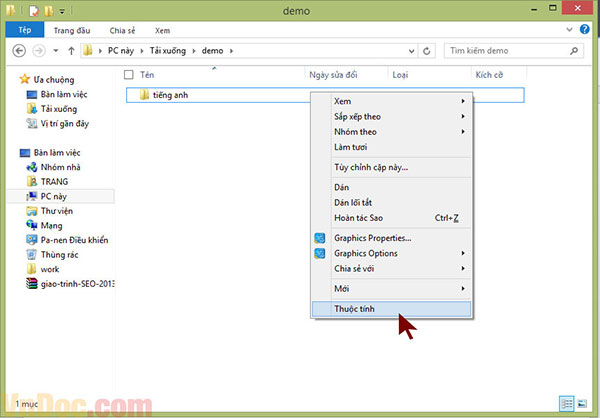Click the search magnifier icon
This screenshot has width=600, height=418.
(574, 51)
